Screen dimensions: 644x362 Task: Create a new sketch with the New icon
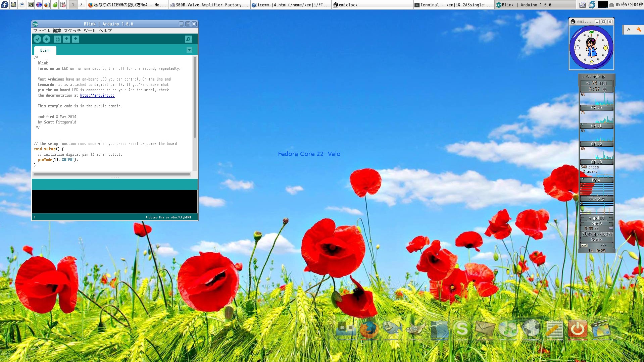pyautogui.click(x=57, y=39)
